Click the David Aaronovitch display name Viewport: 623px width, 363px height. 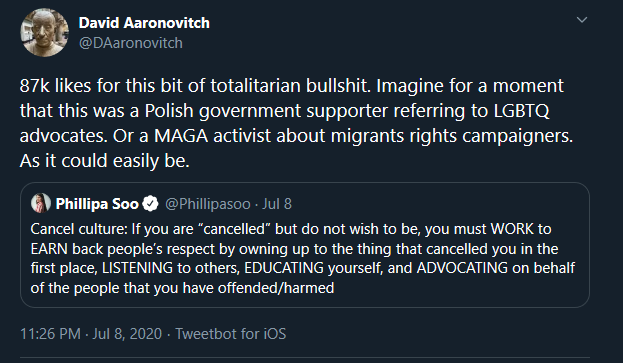[x=144, y=23]
